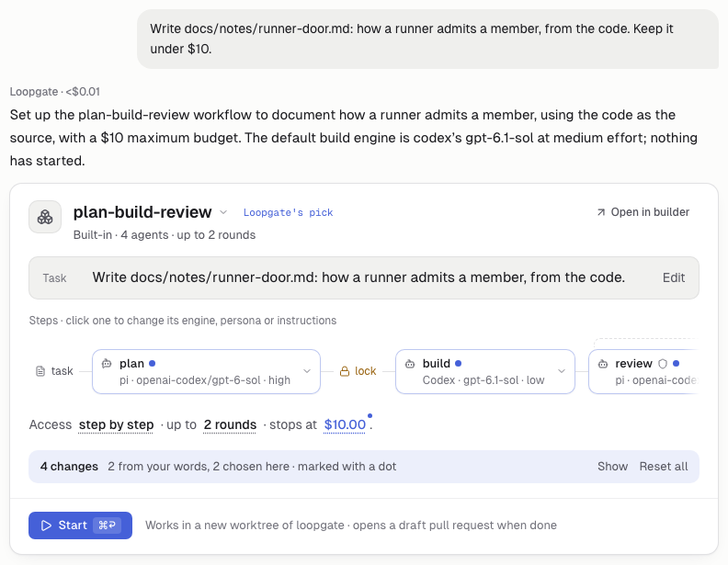Screen dimensions: 728x565
Task: Click the review step shield icon
Action: (x=663, y=364)
